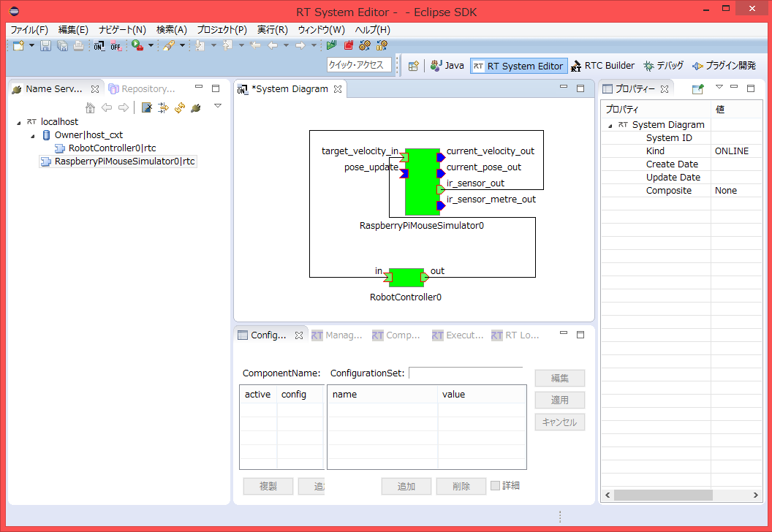Click the ON online system editor icon
Viewport: 772px width, 532px height.
tap(99, 46)
